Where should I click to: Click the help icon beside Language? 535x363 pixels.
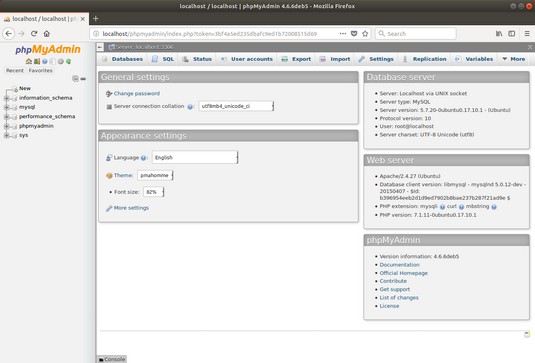pyautogui.click(x=143, y=158)
